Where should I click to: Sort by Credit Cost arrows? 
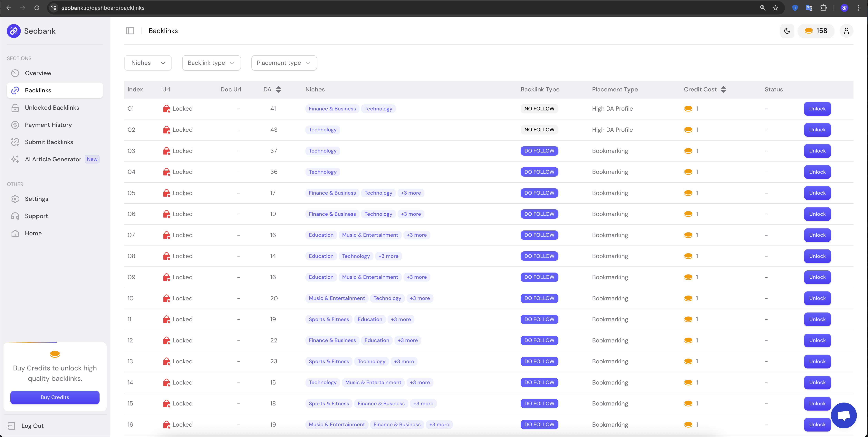(x=723, y=89)
